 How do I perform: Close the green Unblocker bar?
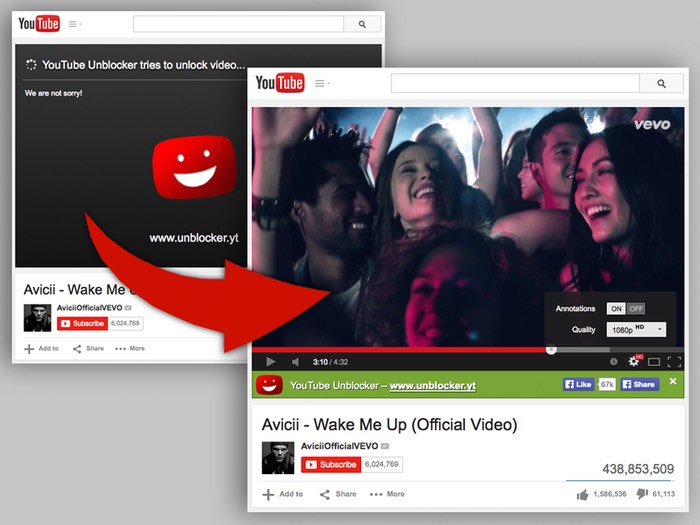point(673,381)
